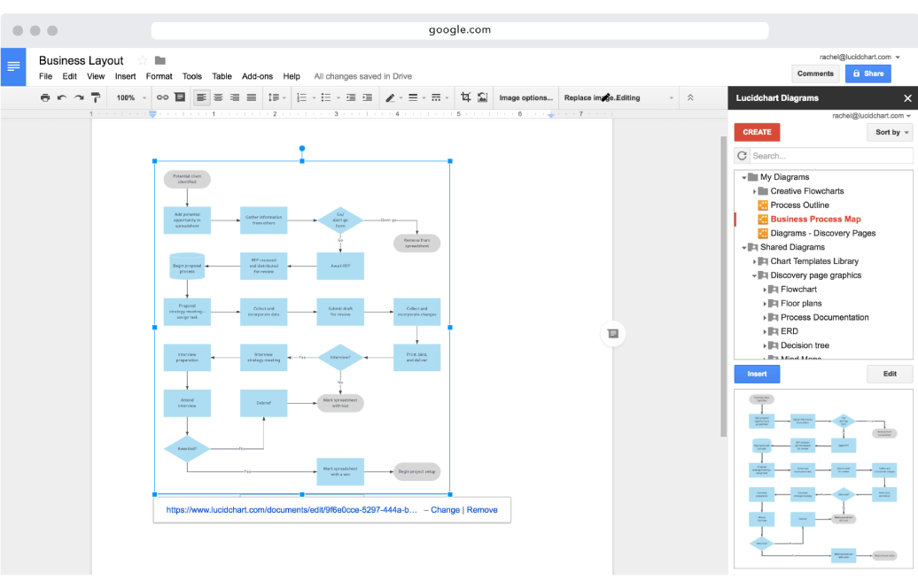
Task: Click the Google Docs home icon
Action: [x=13, y=66]
